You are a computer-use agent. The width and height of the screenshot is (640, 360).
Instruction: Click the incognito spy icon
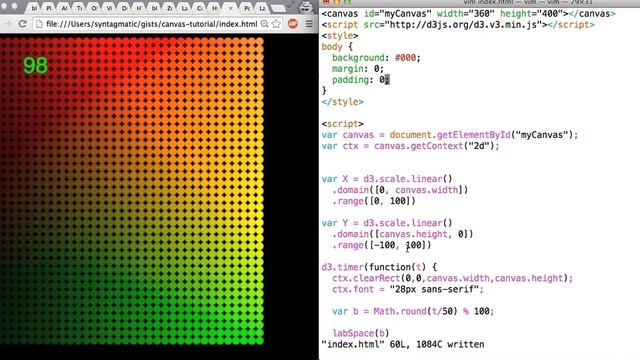[305, 7]
